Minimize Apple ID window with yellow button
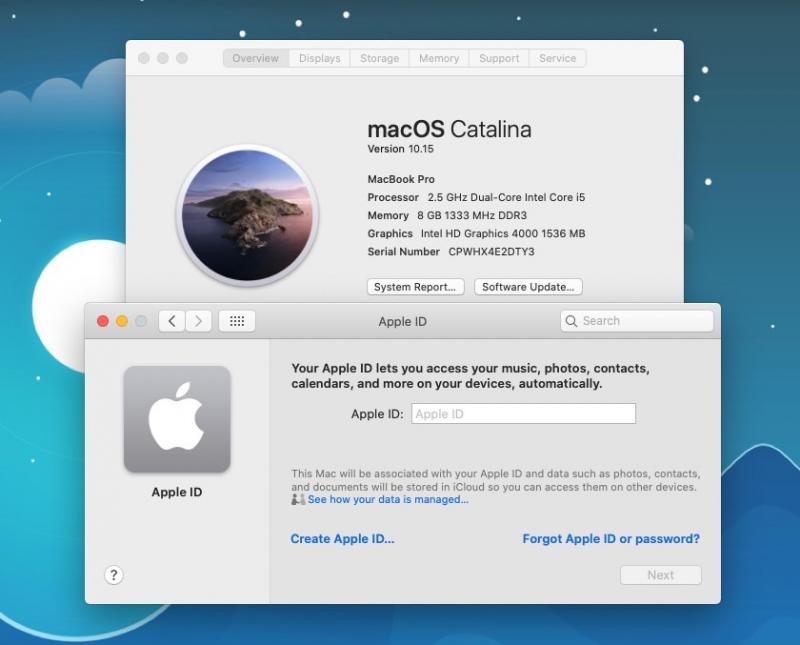The width and height of the screenshot is (800, 645). pyautogui.click(x=122, y=321)
